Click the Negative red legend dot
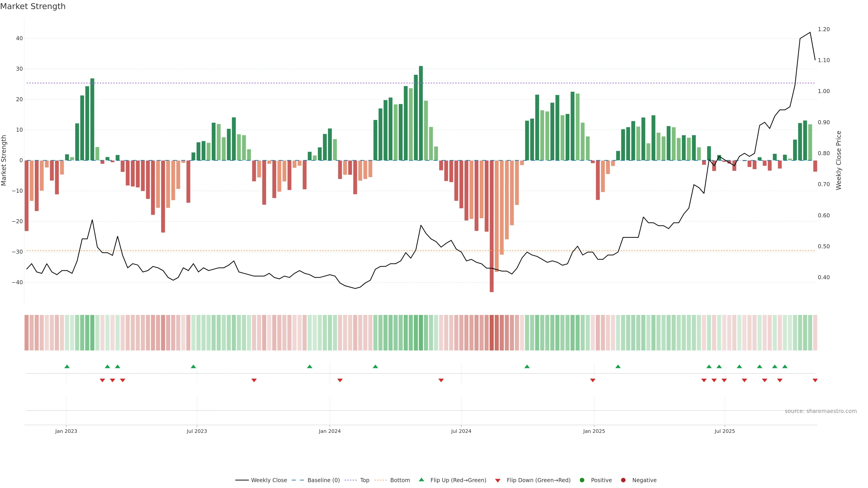868x488 pixels. [x=623, y=480]
